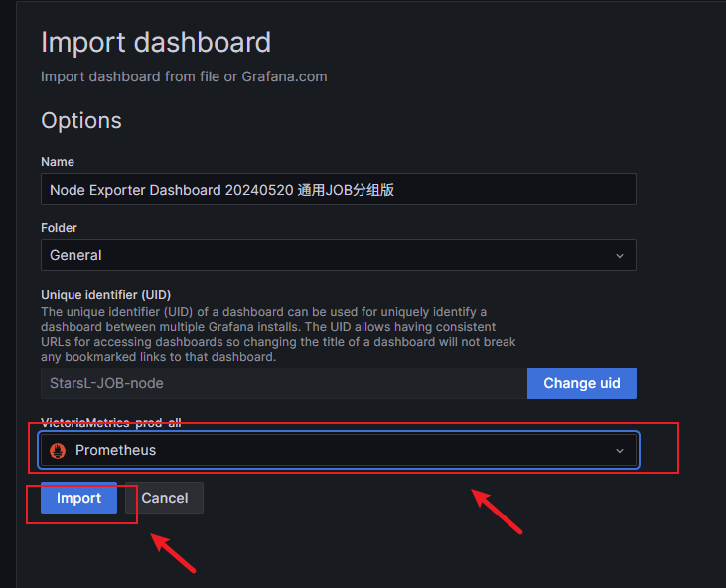The height and width of the screenshot is (588, 726).
Task: Click the VictoriaMetrics-prod-all label
Action: point(111,422)
